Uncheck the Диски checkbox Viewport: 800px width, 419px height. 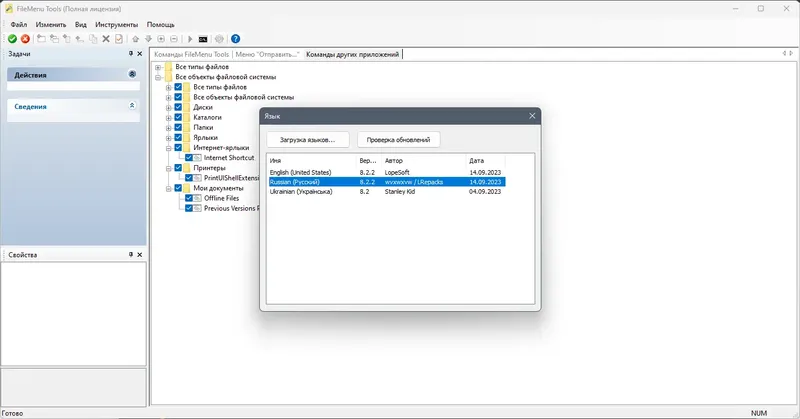178,107
